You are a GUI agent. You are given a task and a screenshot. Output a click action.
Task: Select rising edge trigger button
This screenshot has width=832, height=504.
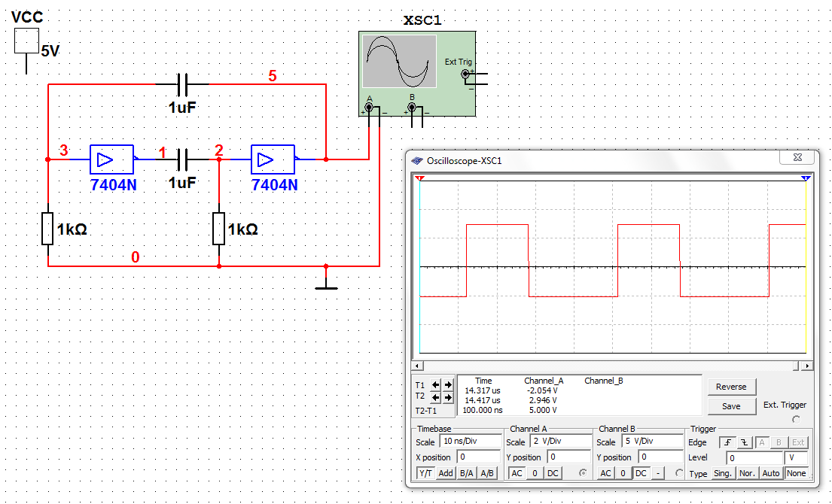(x=727, y=442)
